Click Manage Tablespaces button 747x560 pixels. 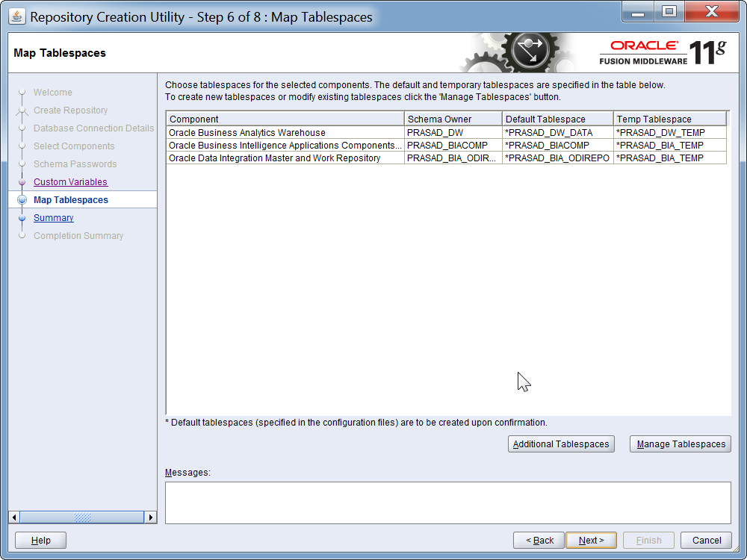(681, 444)
